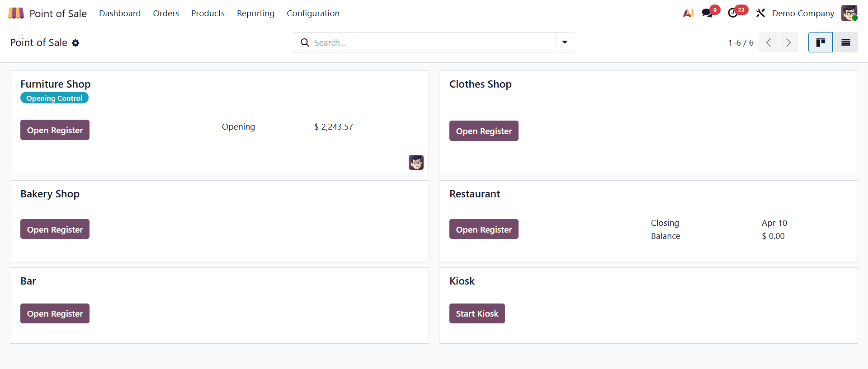868x369 pixels.
Task: Open Register for the Furniture Shop
Action: [54, 130]
